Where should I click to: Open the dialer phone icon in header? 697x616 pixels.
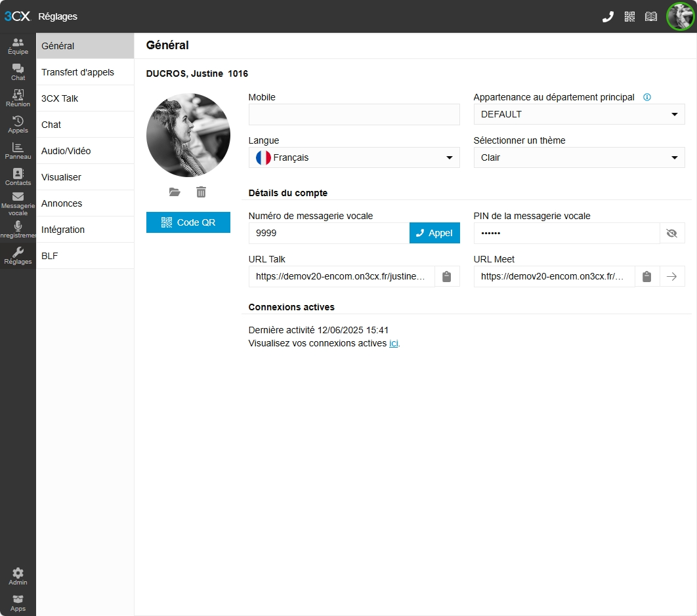pos(608,17)
